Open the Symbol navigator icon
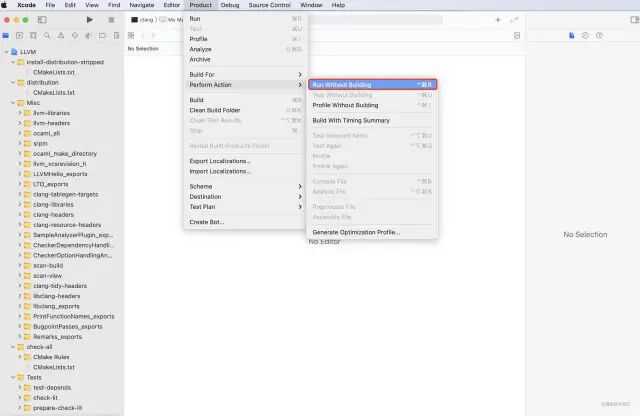Screen dimensions: 640x416 pyautogui.click(x=33, y=36)
